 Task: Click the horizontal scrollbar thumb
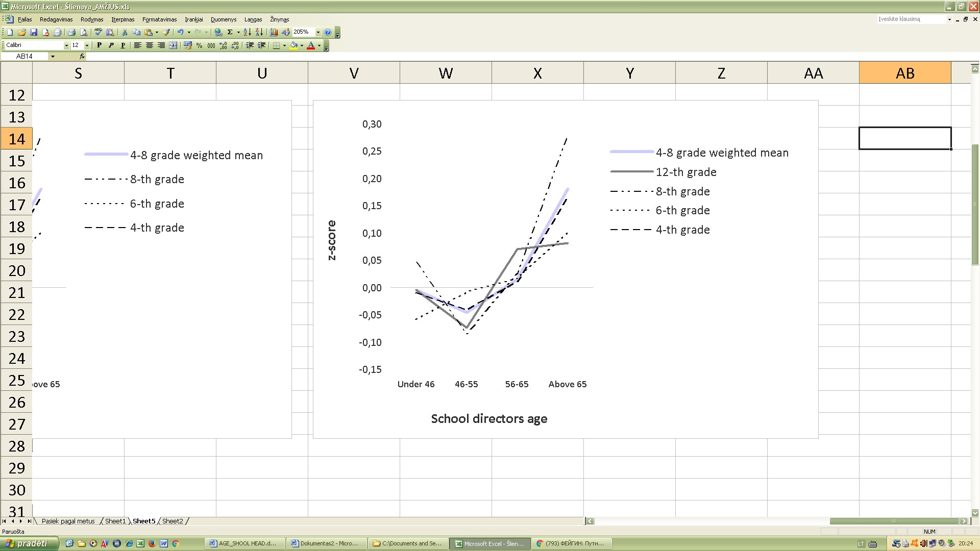click(894, 521)
